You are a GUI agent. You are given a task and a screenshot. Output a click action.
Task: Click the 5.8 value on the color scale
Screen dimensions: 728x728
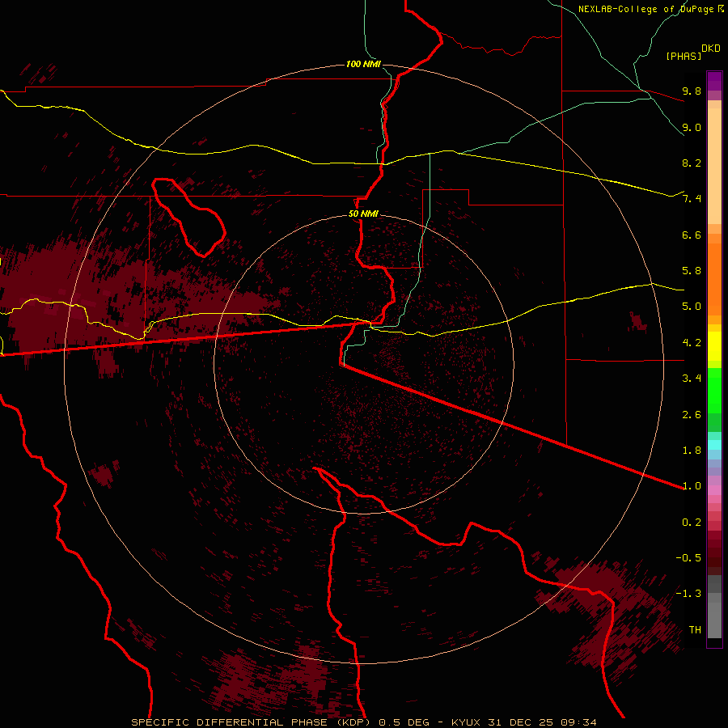[x=692, y=271]
